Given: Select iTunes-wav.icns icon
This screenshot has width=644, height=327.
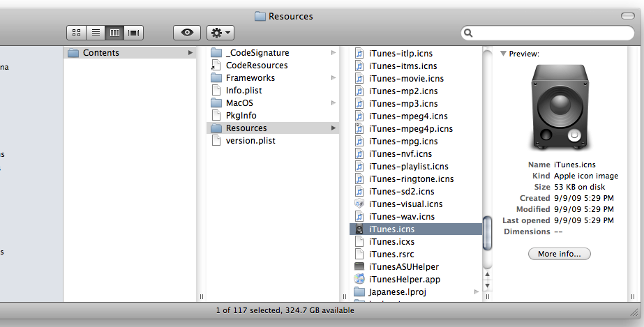Looking at the screenshot, I should tap(359, 216).
